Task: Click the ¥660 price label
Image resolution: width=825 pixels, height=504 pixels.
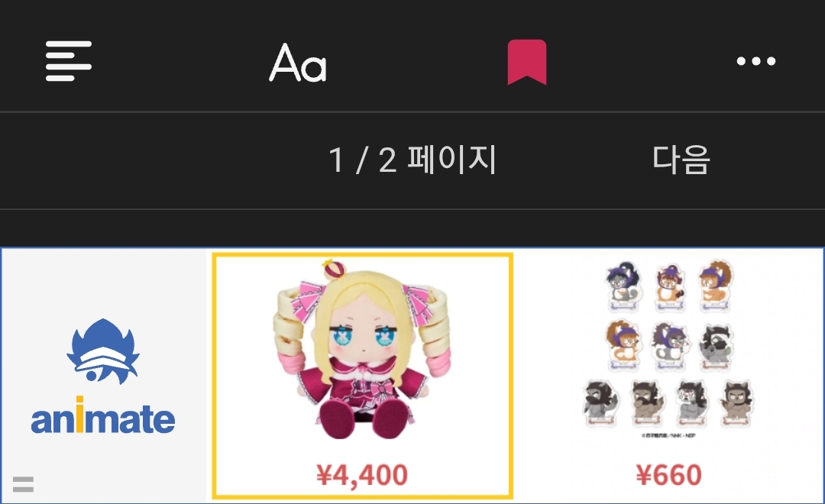Action: (x=668, y=475)
